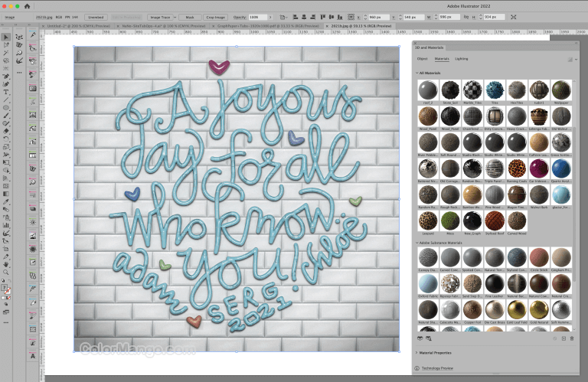Click the Home icon in the top bar
This screenshot has height=382, width=588.
click(x=28, y=5)
